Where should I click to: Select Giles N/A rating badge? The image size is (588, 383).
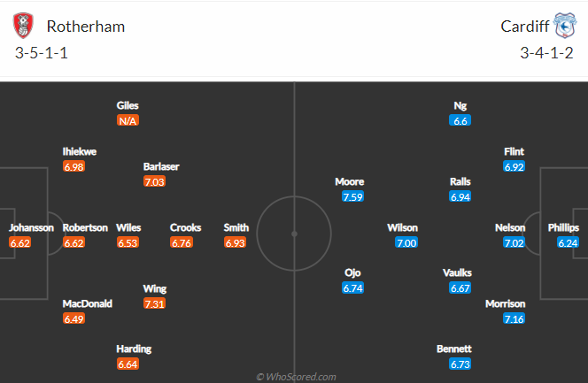[128, 120]
